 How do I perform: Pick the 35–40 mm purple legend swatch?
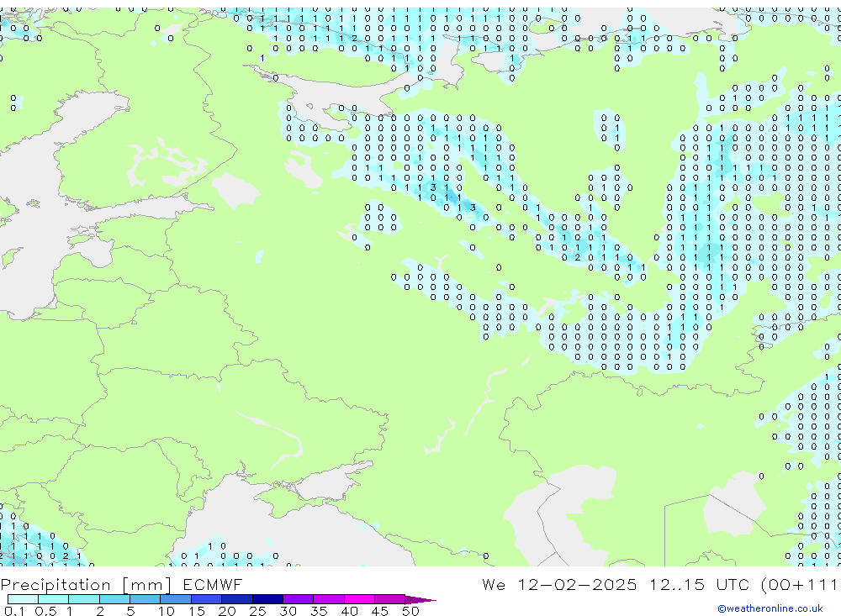329,599
